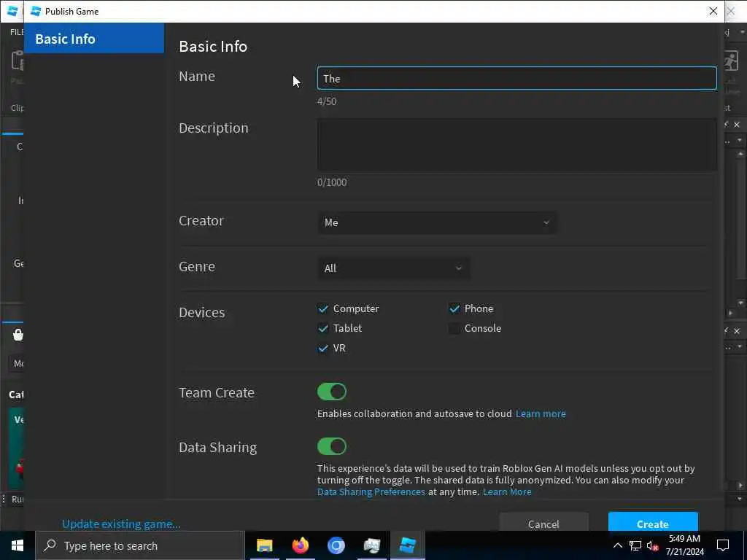Enable the Console device checkbox
Image resolution: width=747 pixels, height=560 pixels.
click(454, 329)
